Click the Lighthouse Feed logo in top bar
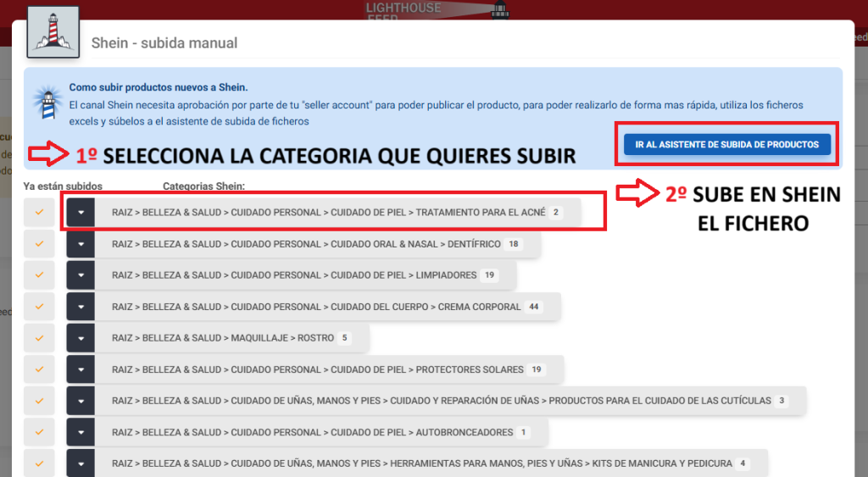The width and height of the screenshot is (868, 477). 437,10
